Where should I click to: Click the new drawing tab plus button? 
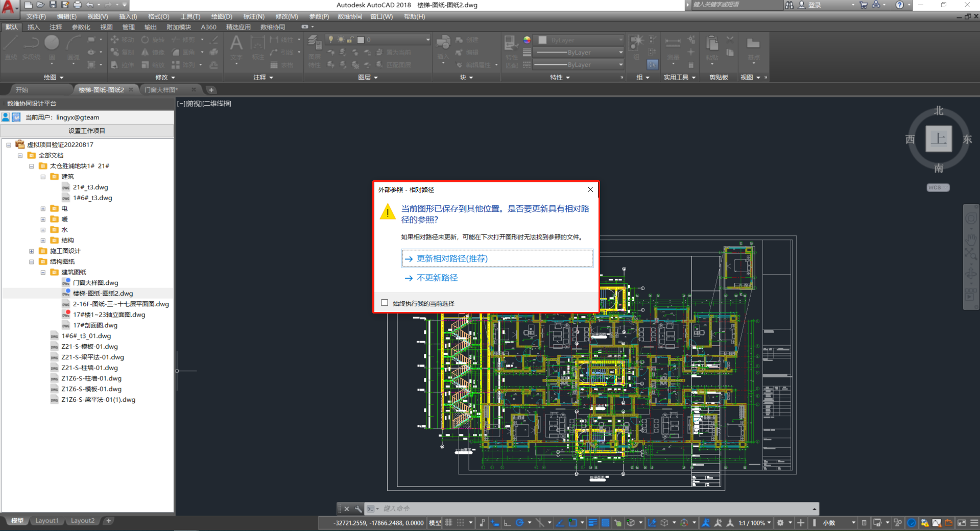pyautogui.click(x=211, y=90)
